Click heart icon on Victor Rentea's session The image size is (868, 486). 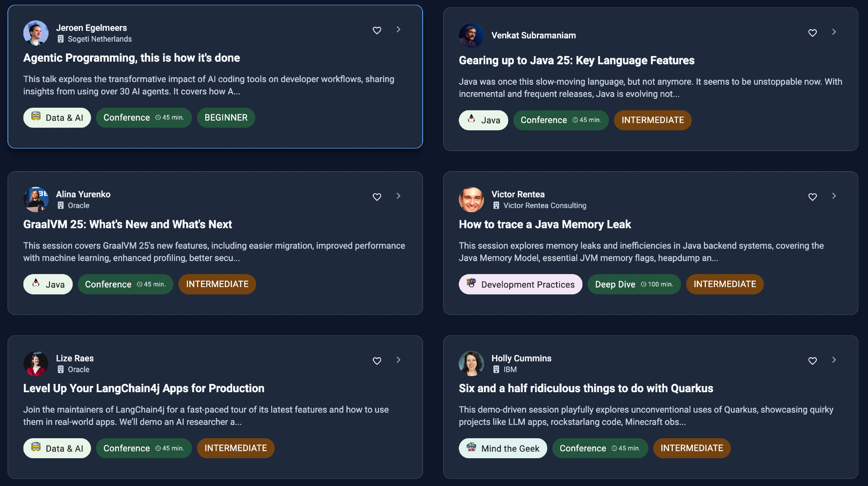[x=812, y=197]
